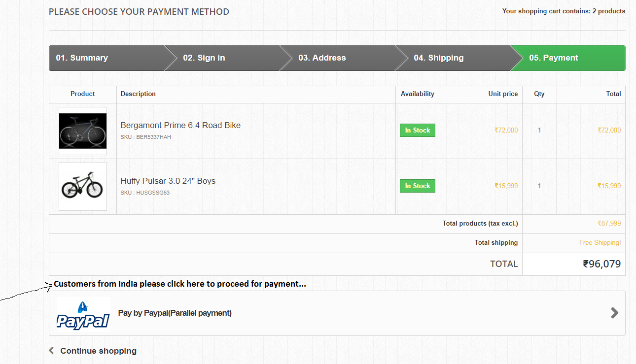Click the right chevron on PayPal row

614,313
